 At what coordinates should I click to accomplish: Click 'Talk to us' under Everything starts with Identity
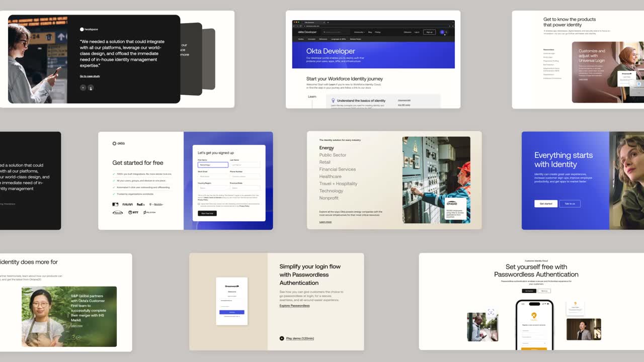[570, 204]
